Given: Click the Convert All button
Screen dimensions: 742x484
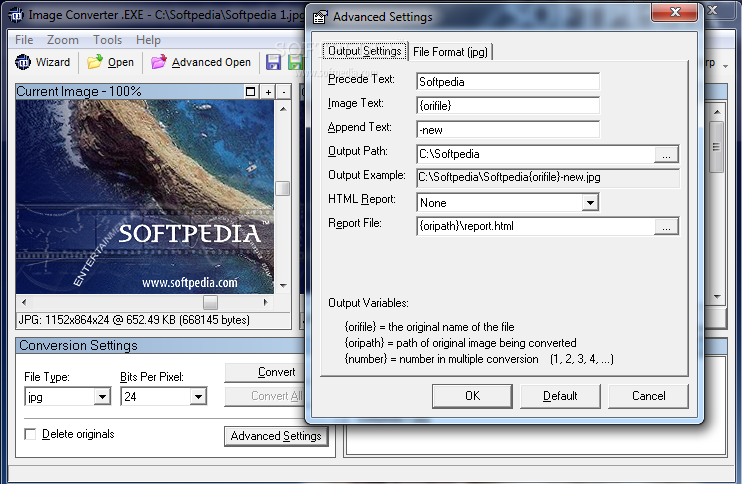Looking at the screenshot, I should click(x=265, y=396).
